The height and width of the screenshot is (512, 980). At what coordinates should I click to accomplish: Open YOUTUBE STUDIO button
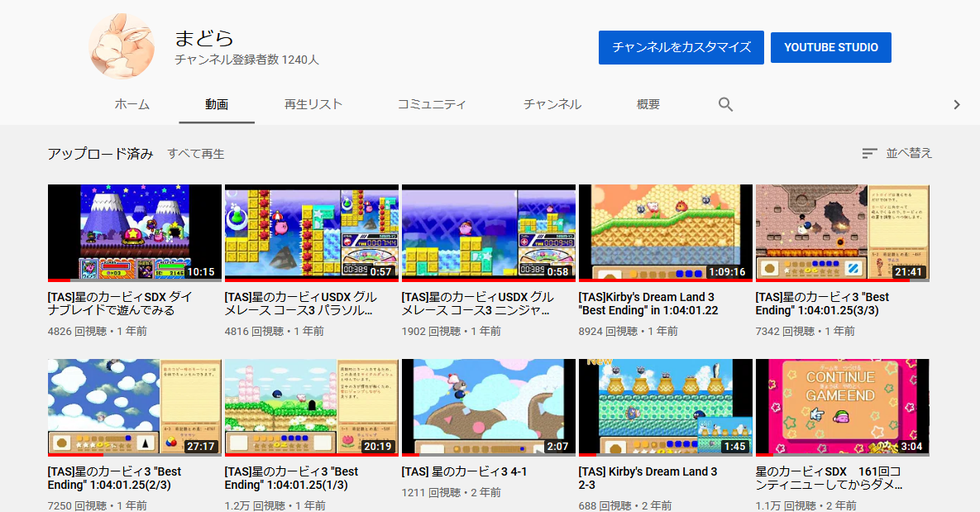[x=830, y=47]
